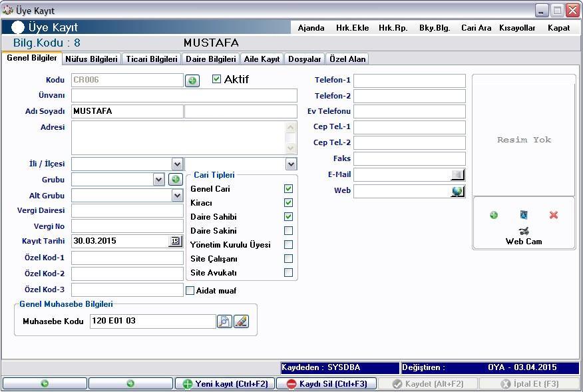
Task: Click into the Vergi No field
Action: click(128, 226)
